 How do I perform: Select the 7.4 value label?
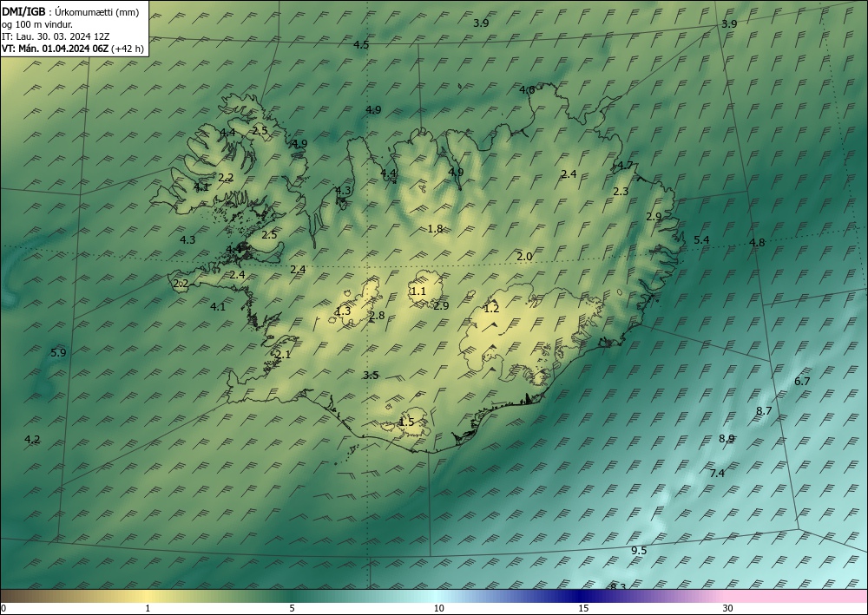pos(717,473)
